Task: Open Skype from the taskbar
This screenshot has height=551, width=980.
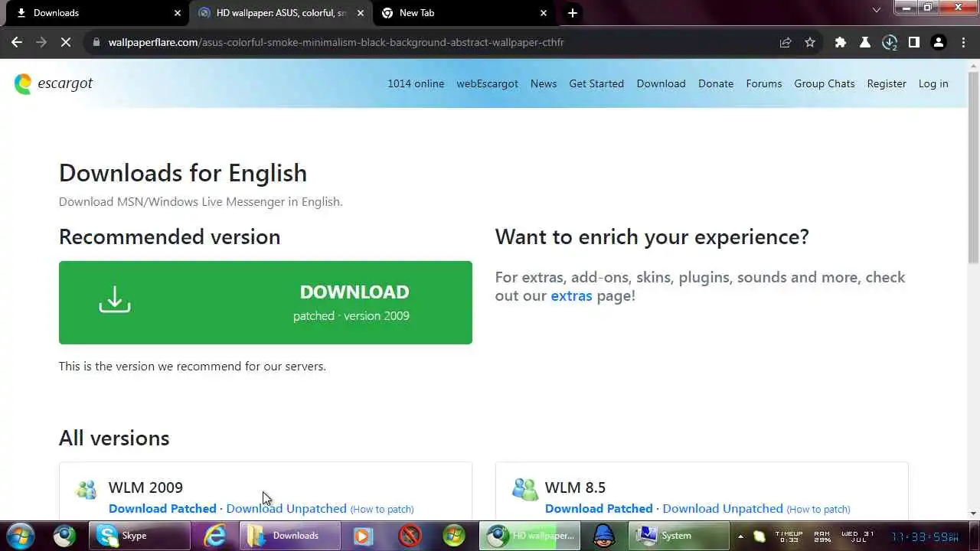Action: pyautogui.click(x=139, y=536)
